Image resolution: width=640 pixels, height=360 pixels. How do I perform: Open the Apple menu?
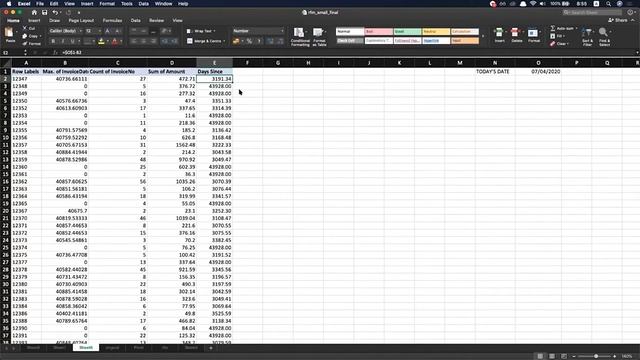tap(9, 4)
